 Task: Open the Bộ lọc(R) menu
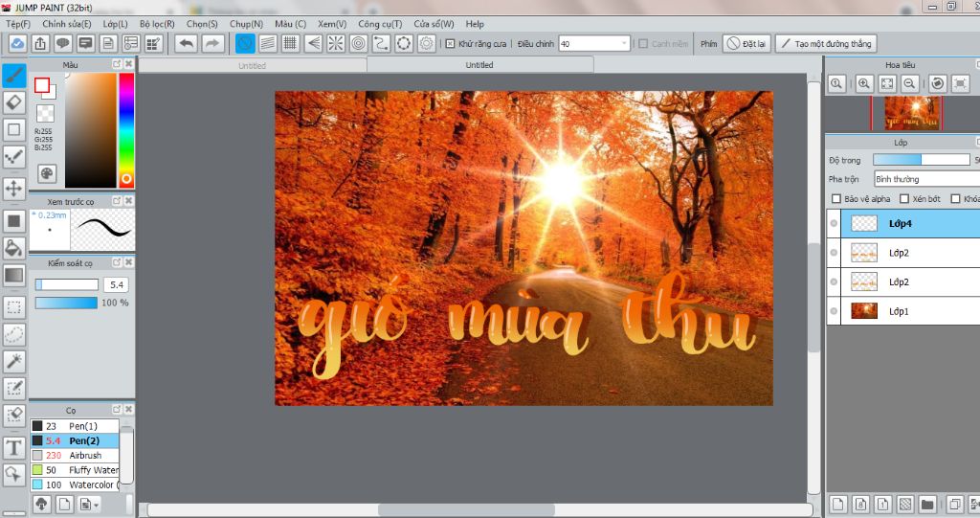pyautogui.click(x=157, y=24)
